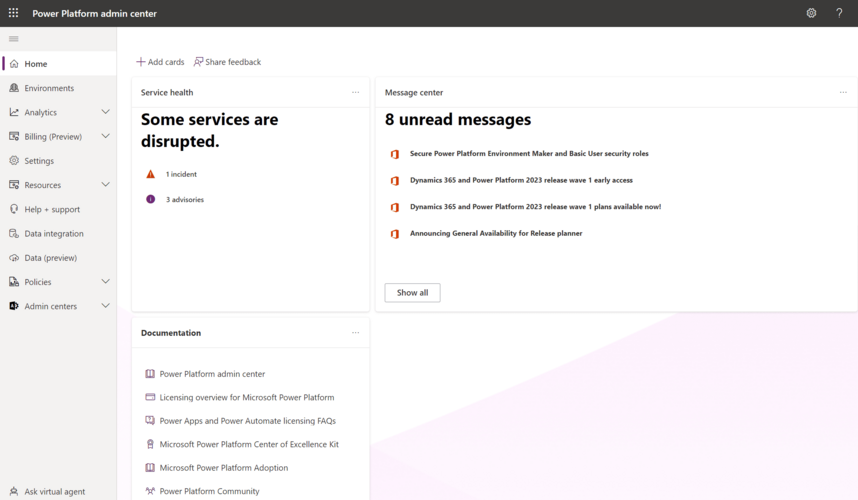
Task: Click the Environments icon
Action: tap(14, 88)
